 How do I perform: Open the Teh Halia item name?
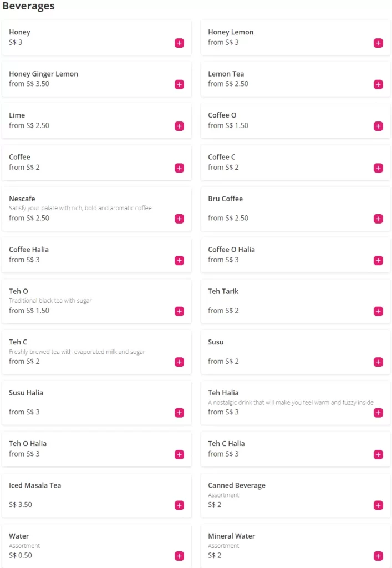(x=223, y=393)
